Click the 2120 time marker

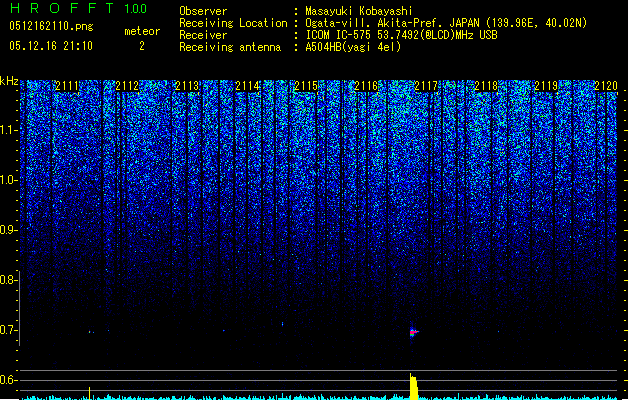pyautogui.click(x=606, y=86)
